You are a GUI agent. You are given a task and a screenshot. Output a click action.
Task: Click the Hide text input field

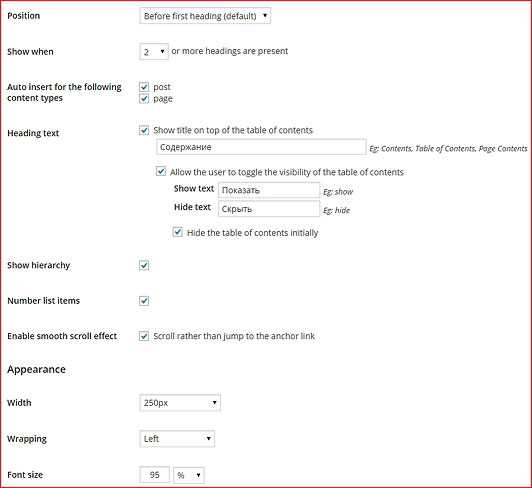coord(269,209)
